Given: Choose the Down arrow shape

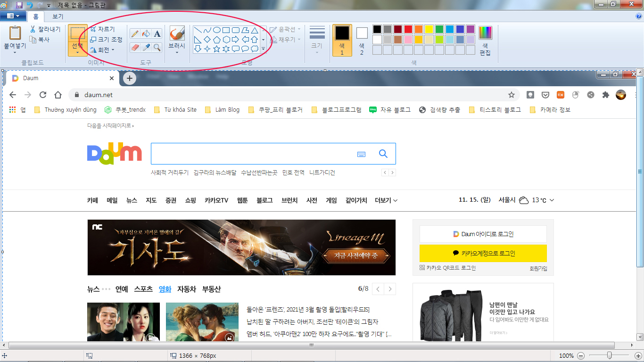Looking at the screenshot, I should [x=198, y=49].
